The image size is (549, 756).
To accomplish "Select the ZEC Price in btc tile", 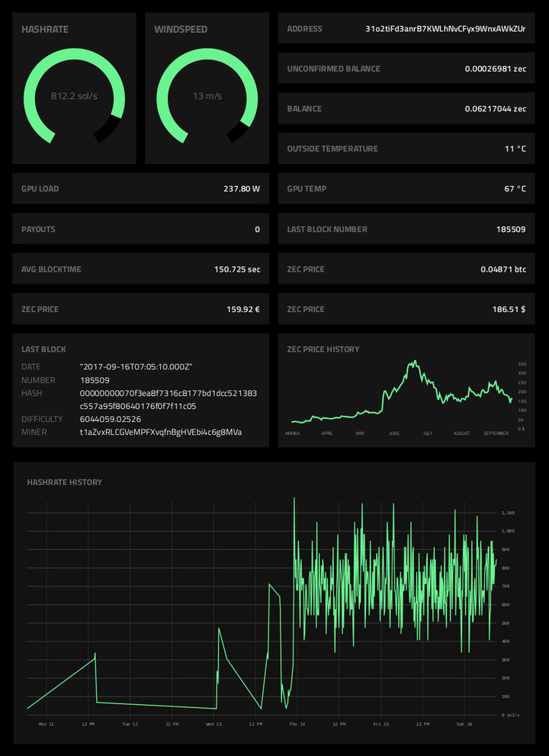I will (406, 269).
